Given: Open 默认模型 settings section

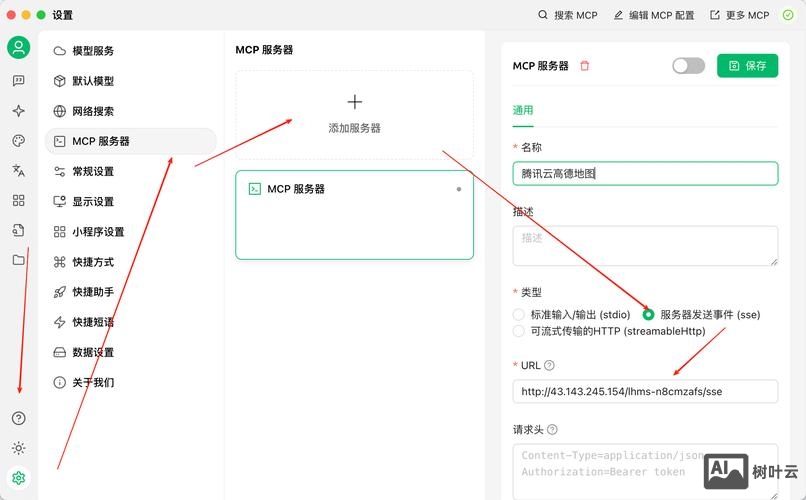Looking at the screenshot, I should tap(131, 81).
